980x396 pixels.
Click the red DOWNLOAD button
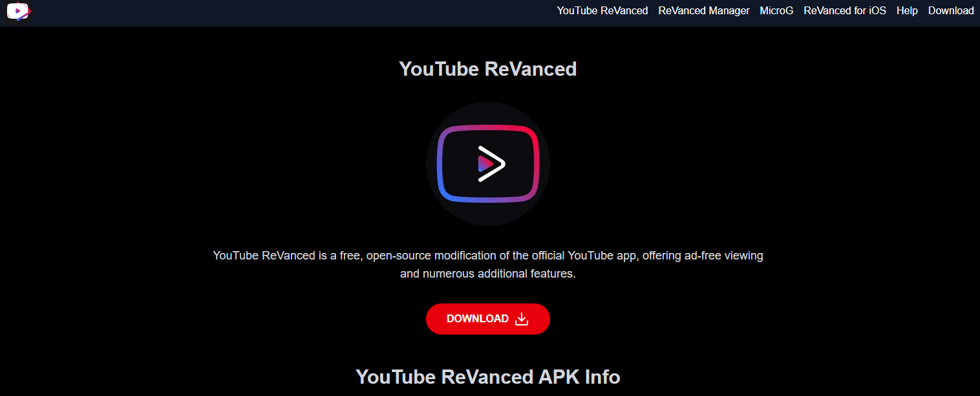(488, 318)
